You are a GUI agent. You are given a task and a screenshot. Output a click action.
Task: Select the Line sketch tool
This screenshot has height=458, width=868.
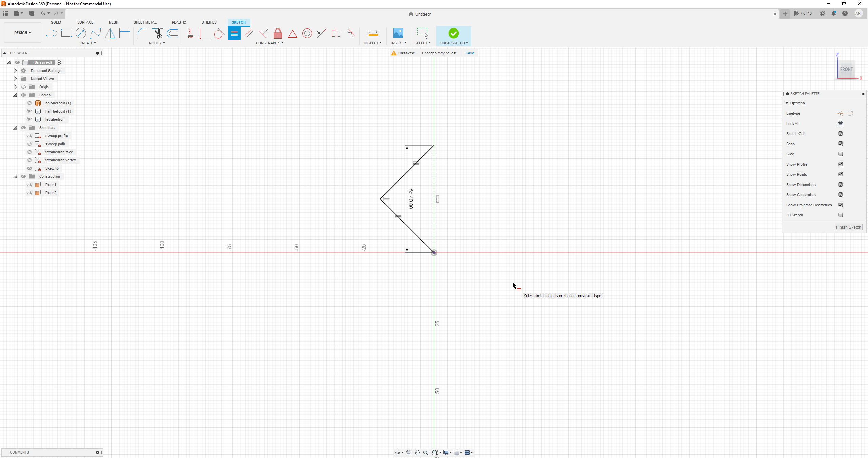point(51,33)
